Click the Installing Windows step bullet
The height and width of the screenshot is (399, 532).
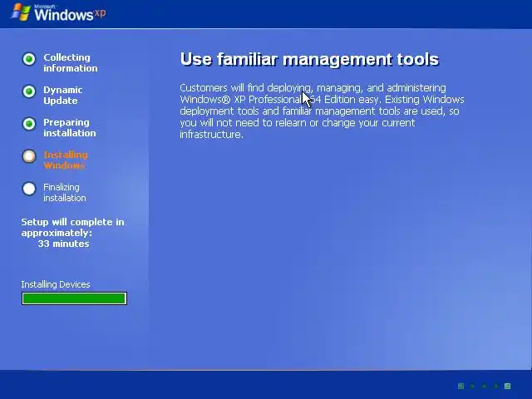tap(29, 156)
